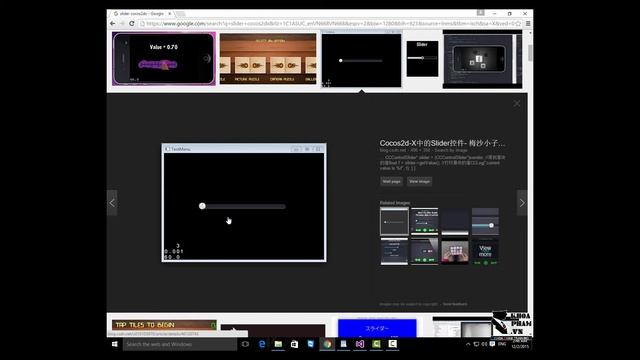Click the page vertical scrollbar thumb
The height and width of the screenshot is (360, 640).
click(x=530, y=53)
